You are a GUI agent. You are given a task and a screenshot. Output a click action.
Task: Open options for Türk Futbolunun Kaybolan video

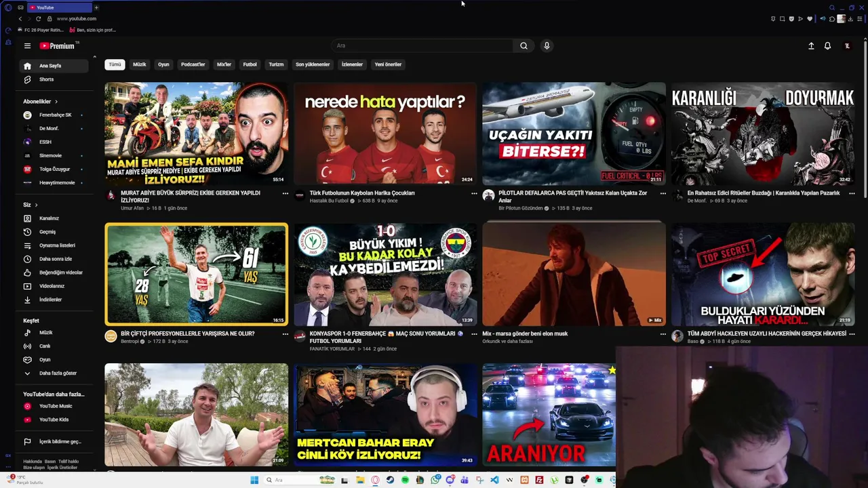click(474, 193)
